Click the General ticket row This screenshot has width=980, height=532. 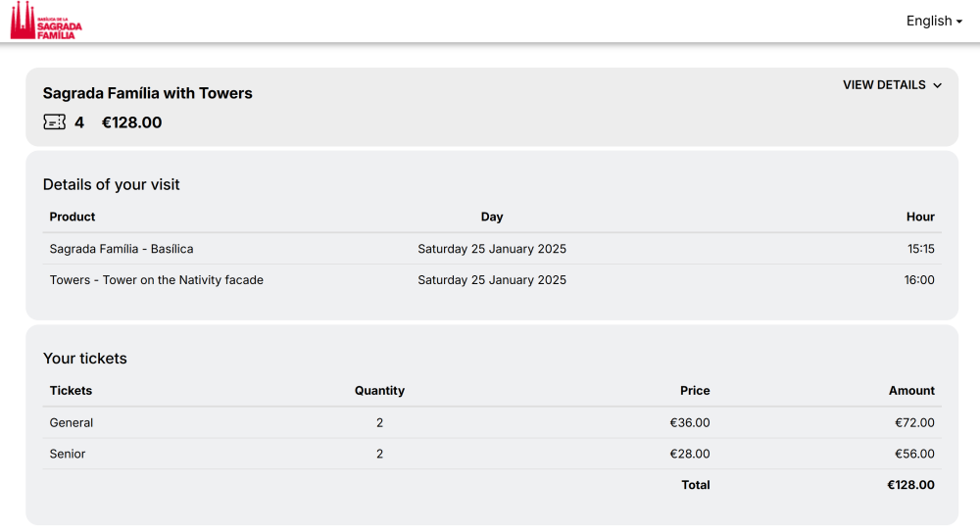pos(492,422)
